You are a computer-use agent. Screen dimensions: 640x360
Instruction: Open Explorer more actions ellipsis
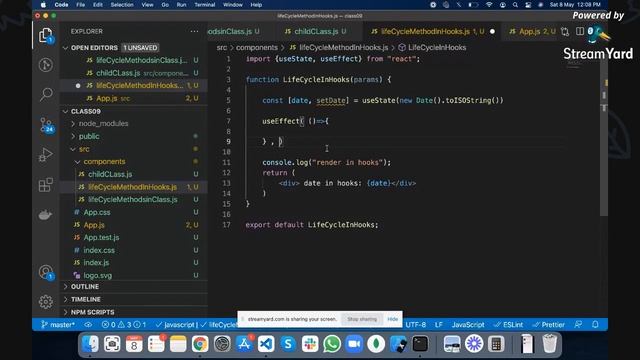(194, 31)
